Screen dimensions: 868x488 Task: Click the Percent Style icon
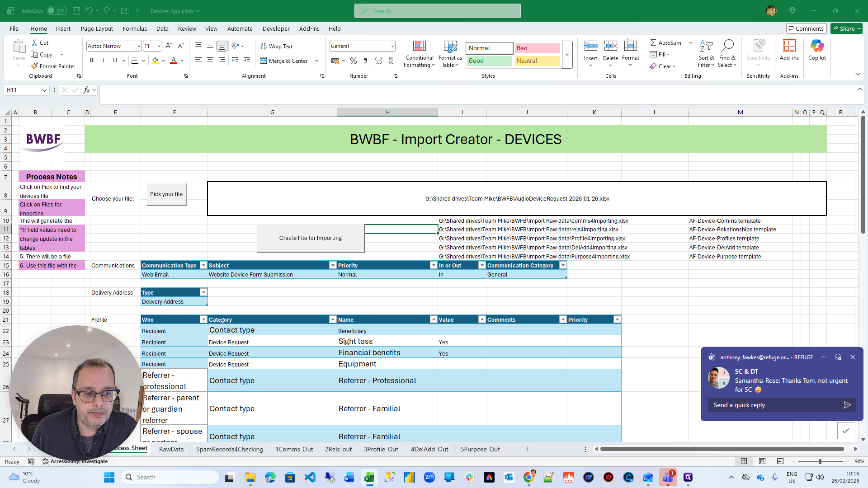coord(354,61)
